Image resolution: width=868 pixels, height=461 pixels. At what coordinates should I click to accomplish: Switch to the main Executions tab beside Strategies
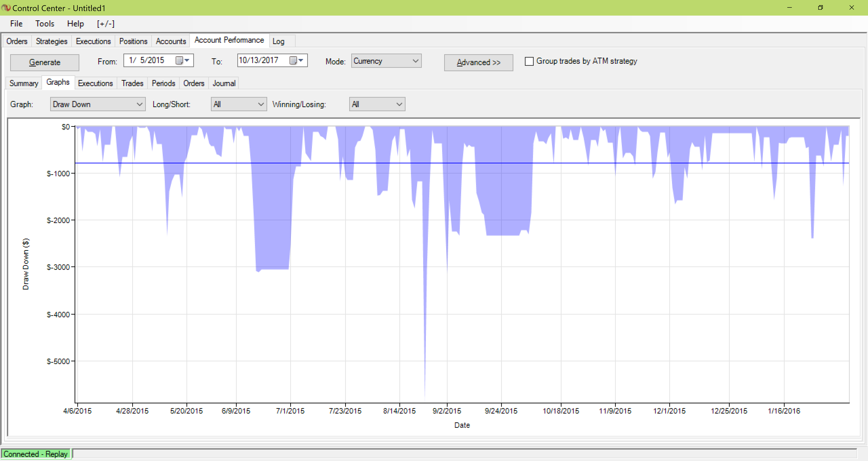click(x=93, y=41)
